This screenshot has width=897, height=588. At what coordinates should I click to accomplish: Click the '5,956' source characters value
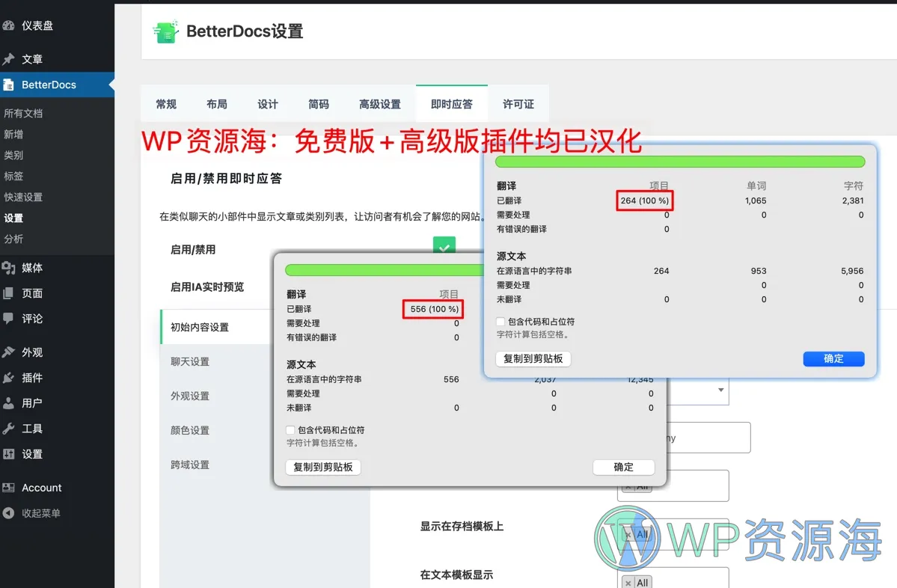[x=852, y=271]
